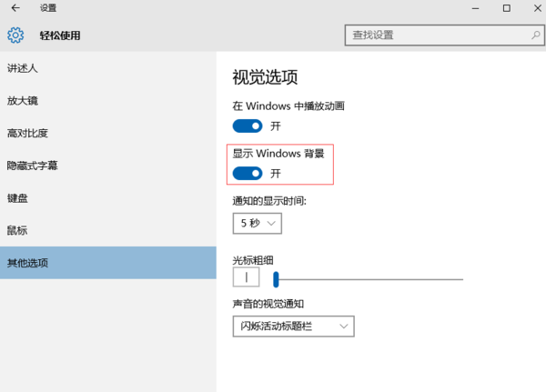Click the 光标粗细 slider handle
Image resolution: width=546 pixels, height=392 pixels.
click(276, 279)
